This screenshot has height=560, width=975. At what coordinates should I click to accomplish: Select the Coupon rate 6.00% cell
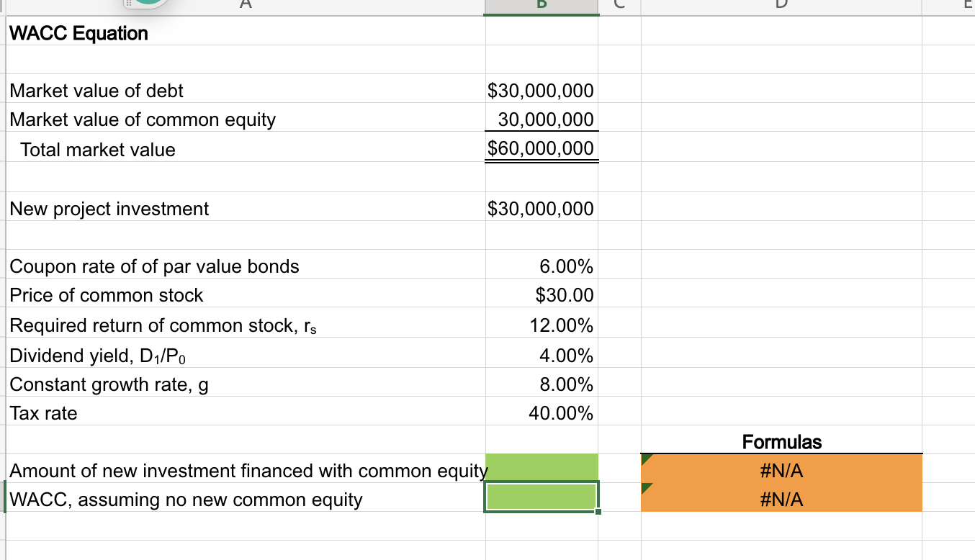coord(541,266)
